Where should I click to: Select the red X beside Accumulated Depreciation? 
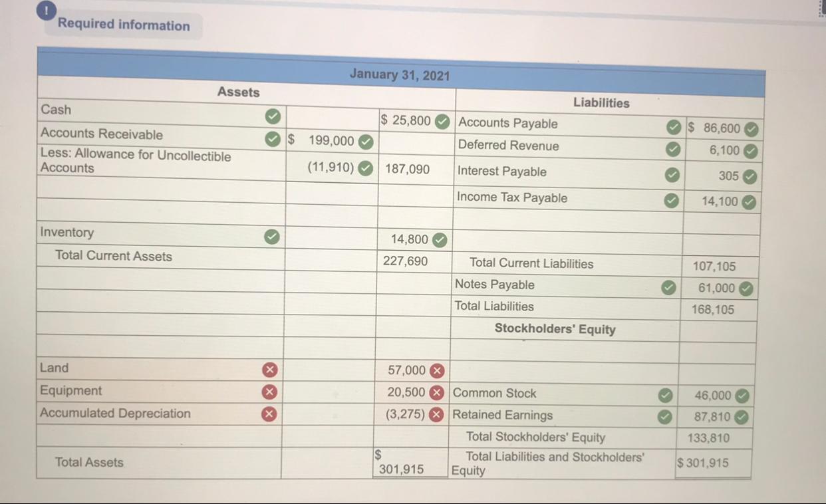click(269, 413)
